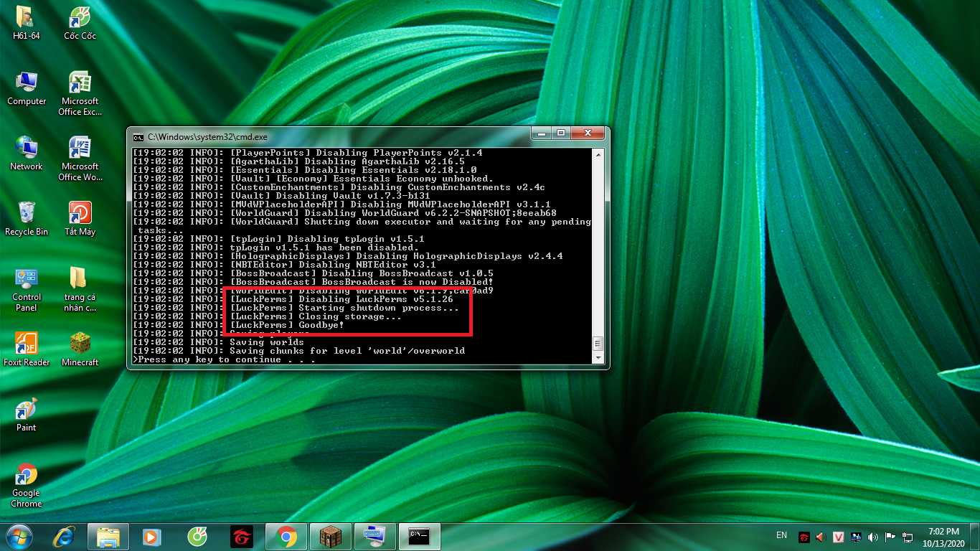Click the Show Desktop strip
980x551 pixels.
coord(976,537)
